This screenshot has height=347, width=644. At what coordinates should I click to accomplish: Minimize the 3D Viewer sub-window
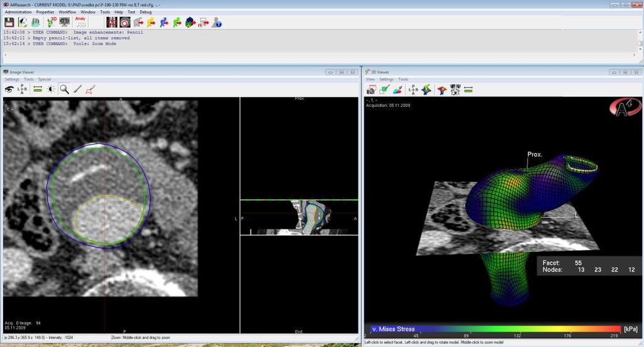click(614, 72)
